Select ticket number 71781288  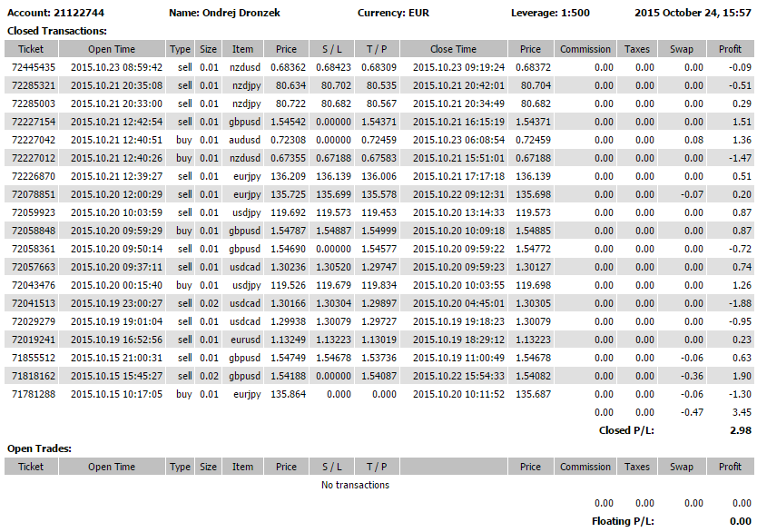pos(34,394)
